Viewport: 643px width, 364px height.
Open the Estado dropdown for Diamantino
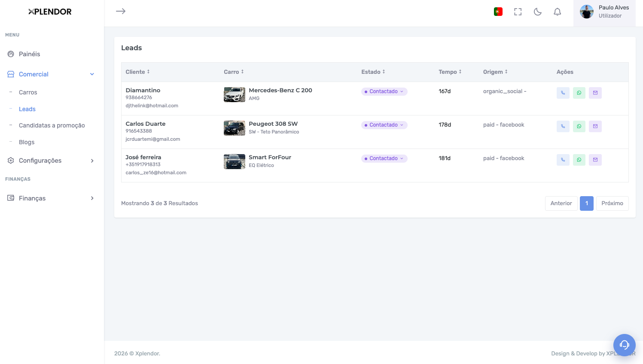(384, 91)
